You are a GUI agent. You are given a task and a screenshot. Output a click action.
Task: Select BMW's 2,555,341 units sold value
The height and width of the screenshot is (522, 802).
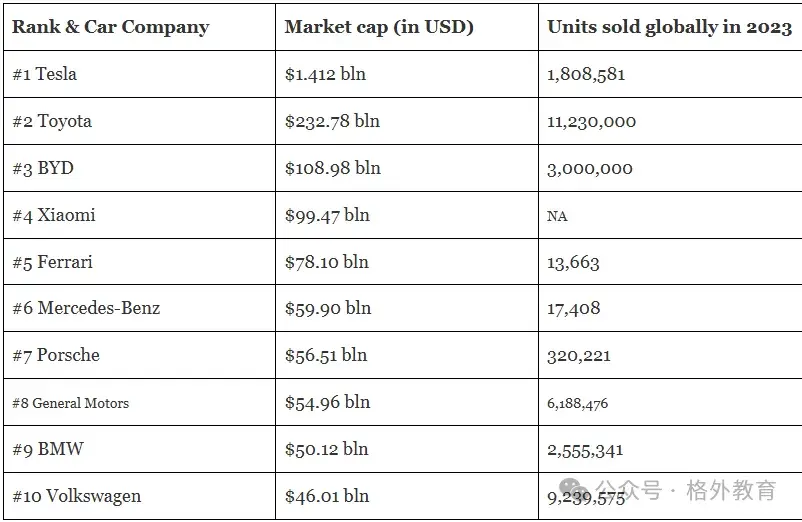[585, 449]
